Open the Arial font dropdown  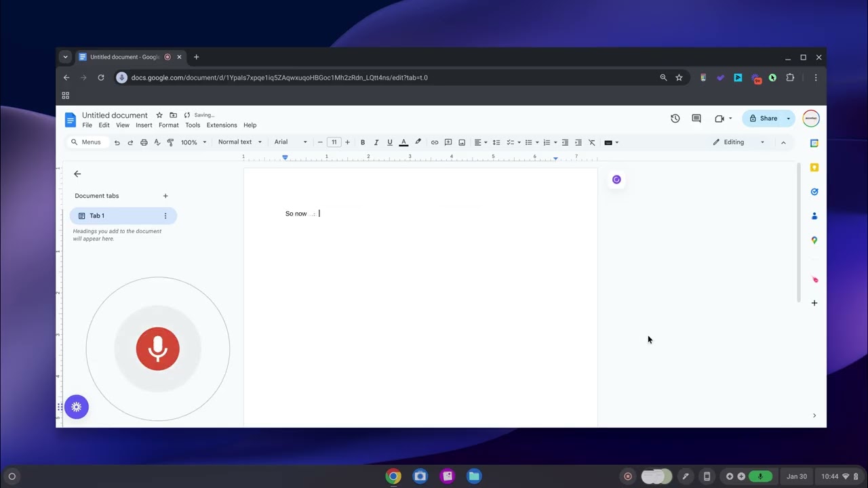[290, 142]
